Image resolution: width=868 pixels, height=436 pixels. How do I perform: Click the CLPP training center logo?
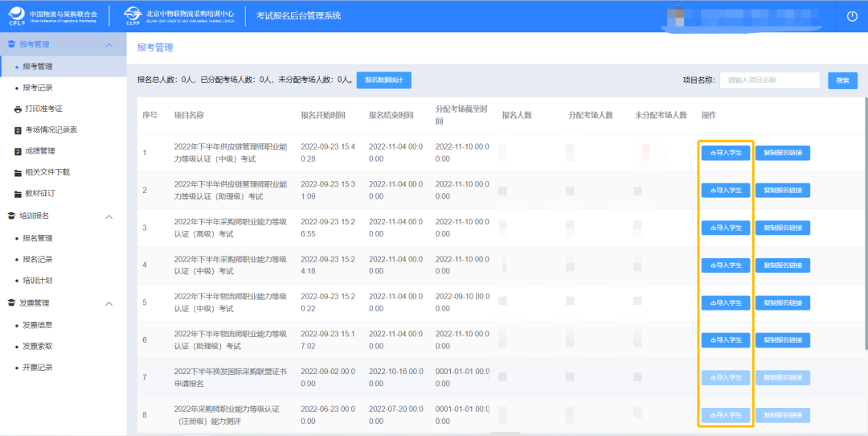[x=178, y=16]
